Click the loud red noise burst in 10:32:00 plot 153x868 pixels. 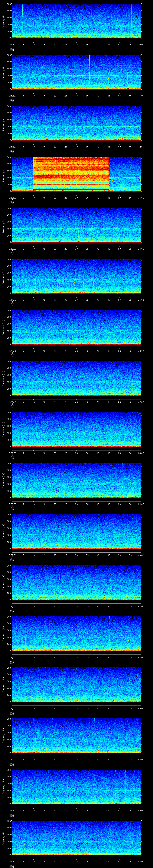71,174
